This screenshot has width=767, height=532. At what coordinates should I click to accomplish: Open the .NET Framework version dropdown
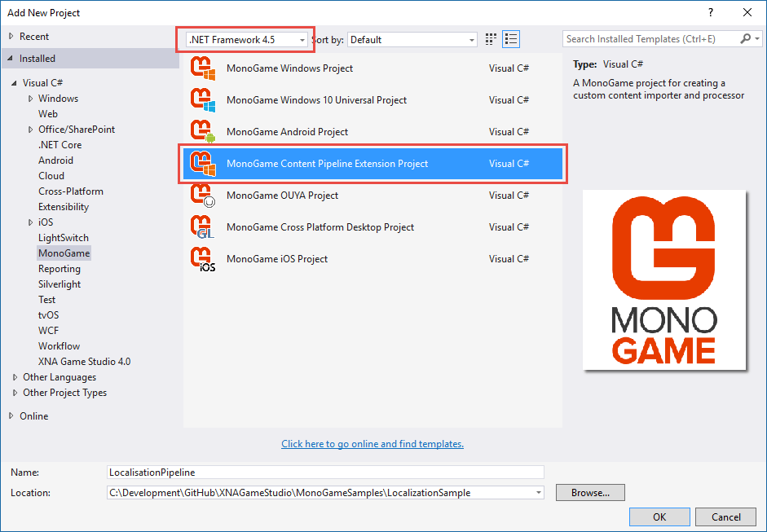click(x=247, y=40)
